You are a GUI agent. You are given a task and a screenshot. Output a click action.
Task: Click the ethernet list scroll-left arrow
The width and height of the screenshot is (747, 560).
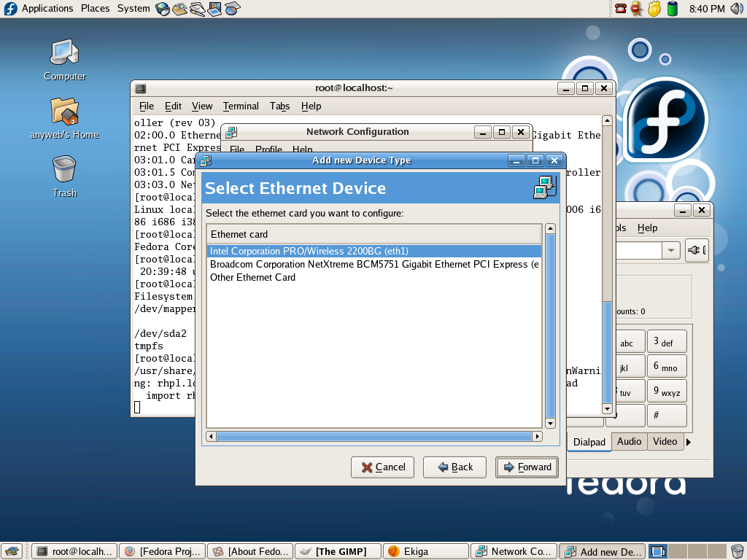[x=211, y=436]
